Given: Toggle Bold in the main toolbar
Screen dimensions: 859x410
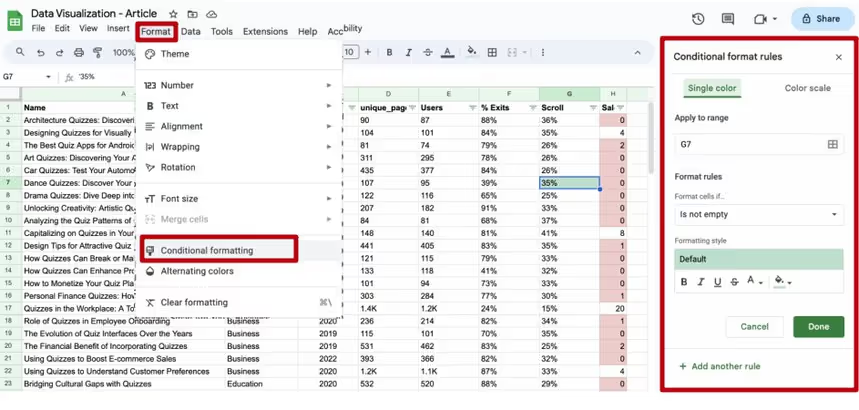Looking at the screenshot, I should [390, 53].
